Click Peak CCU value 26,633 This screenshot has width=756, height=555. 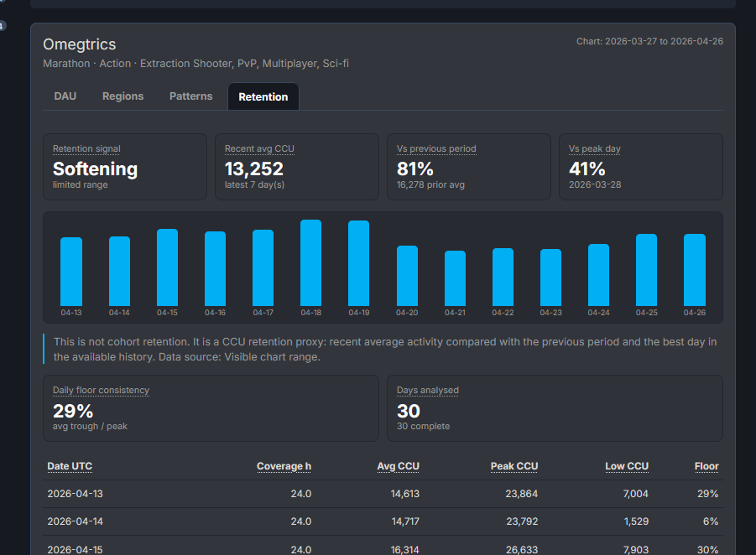click(x=522, y=549)
